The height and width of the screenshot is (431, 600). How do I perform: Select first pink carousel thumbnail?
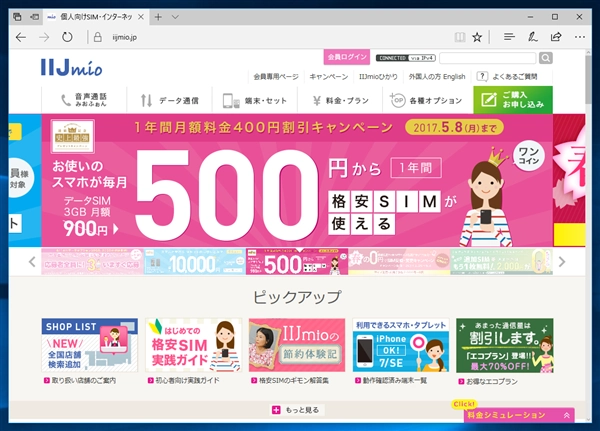(92, 261)
